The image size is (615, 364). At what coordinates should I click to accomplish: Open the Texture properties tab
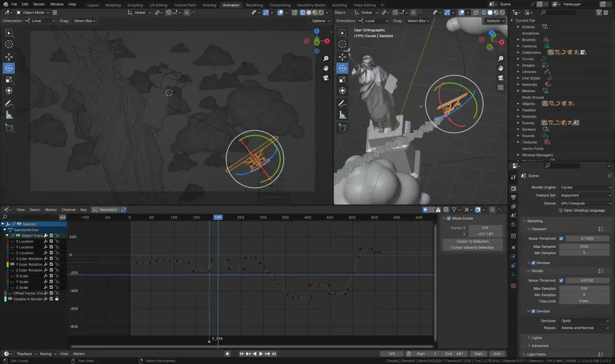point(514,286)
